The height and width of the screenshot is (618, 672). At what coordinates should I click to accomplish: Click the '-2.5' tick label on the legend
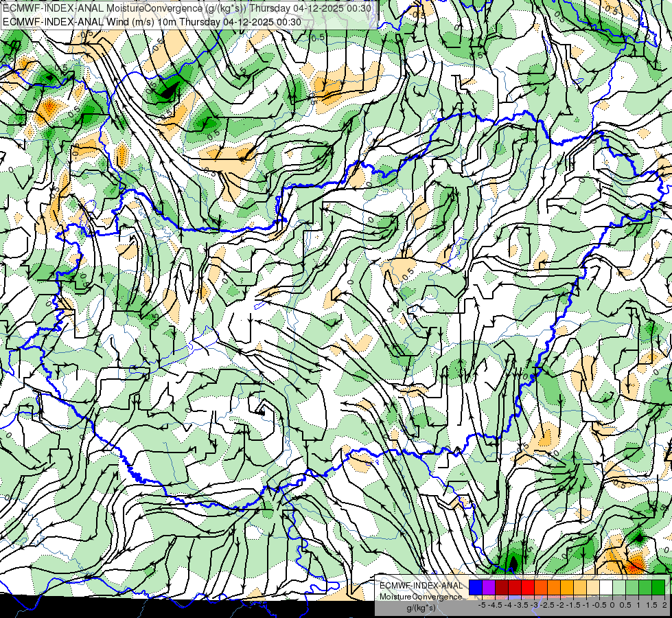547,605
